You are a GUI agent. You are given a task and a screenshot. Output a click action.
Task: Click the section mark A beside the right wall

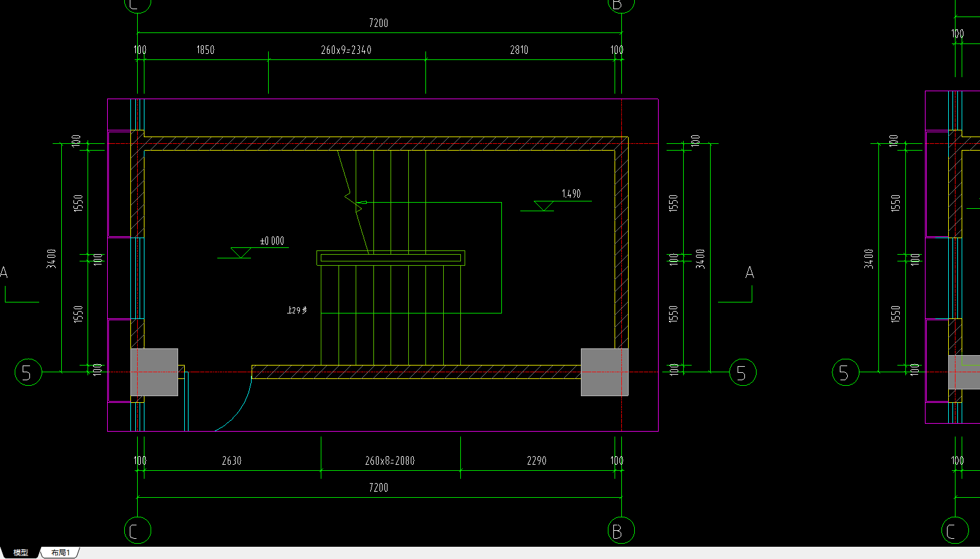click(x=749, y=273)
